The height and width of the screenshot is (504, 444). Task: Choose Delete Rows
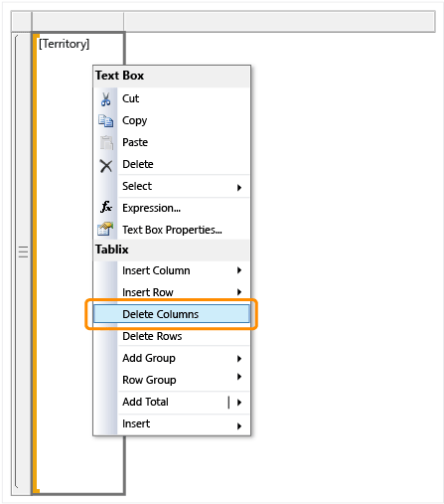click(x=172, y=336)
